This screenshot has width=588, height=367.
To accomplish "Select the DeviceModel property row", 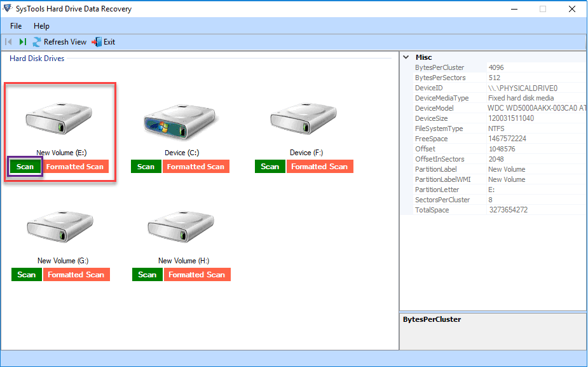I will pyautogui.click(x=443, y=108).
